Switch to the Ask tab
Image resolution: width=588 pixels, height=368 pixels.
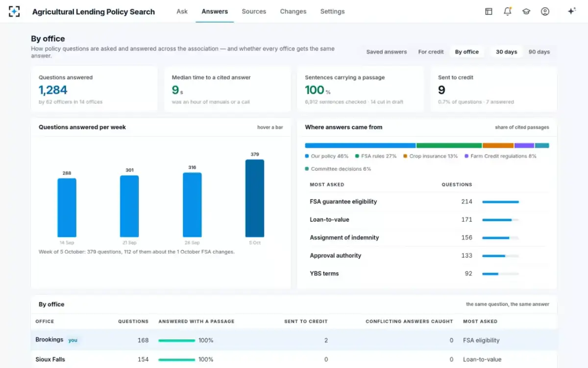(x=182, y=11)
